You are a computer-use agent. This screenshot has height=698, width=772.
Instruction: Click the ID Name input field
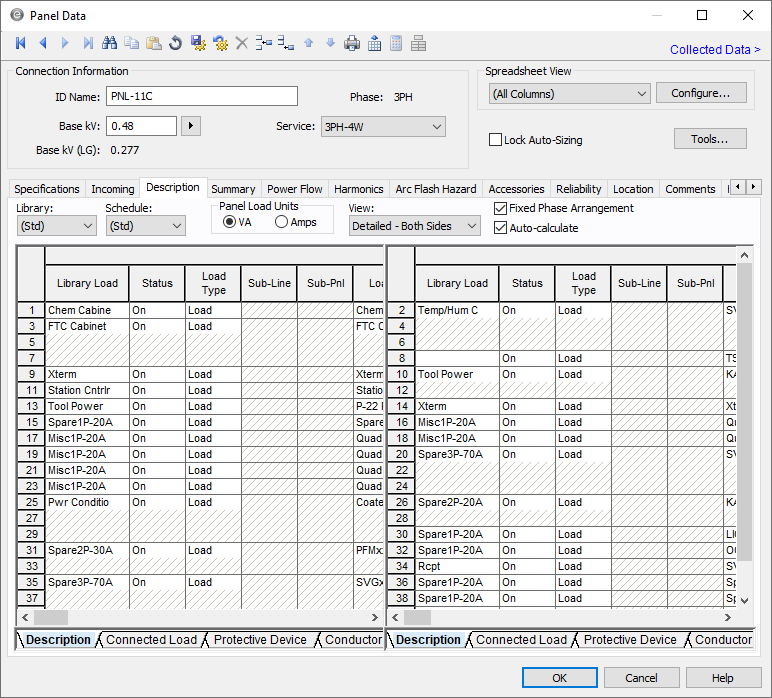[202, 96]
